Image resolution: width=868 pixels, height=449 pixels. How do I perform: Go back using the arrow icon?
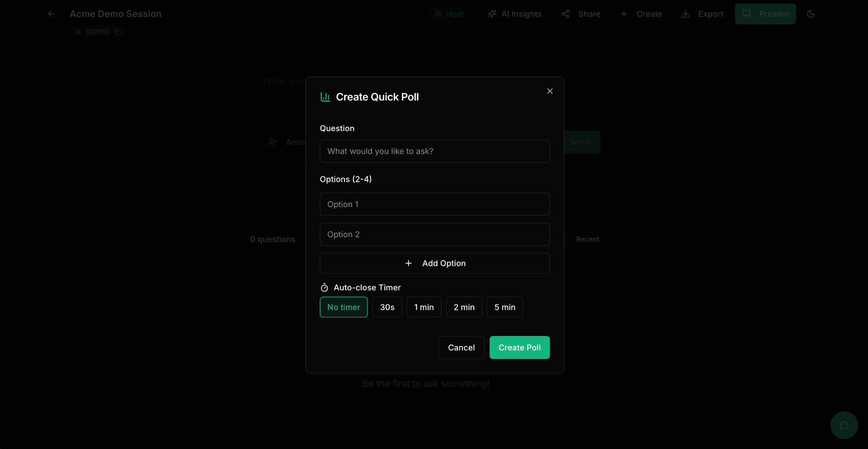51,14
